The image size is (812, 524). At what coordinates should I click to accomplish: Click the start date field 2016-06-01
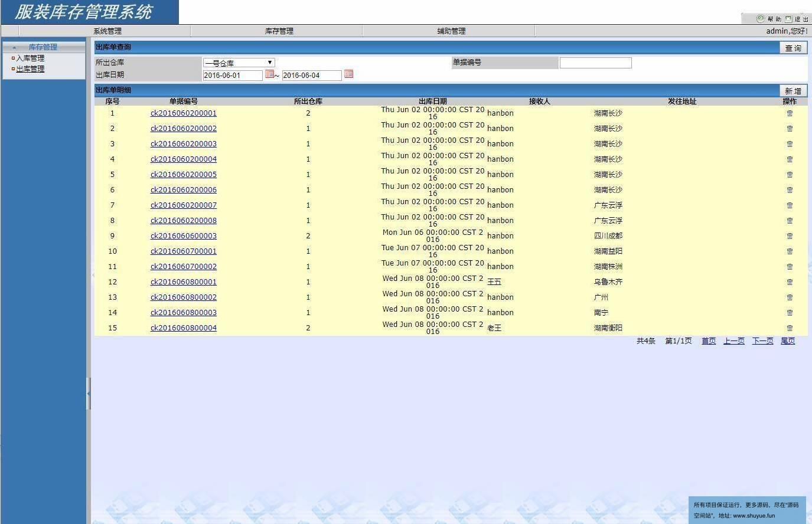point(233,76)
